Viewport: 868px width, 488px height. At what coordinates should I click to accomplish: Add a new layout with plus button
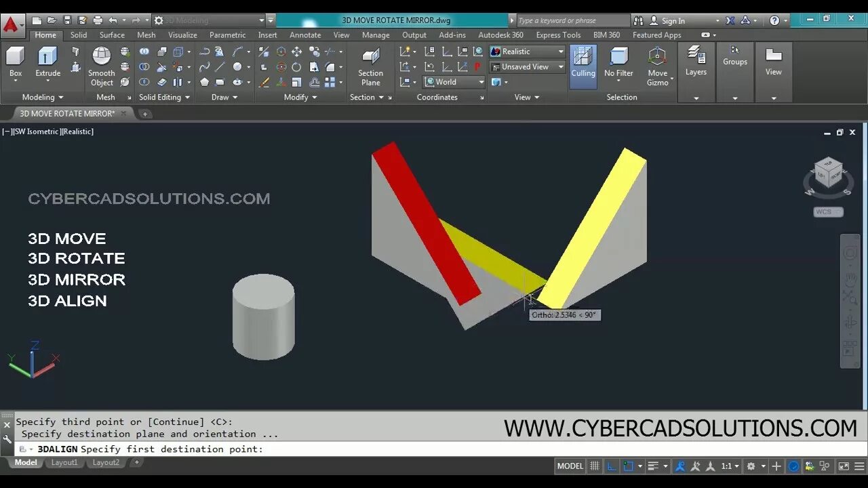[136, 462]
